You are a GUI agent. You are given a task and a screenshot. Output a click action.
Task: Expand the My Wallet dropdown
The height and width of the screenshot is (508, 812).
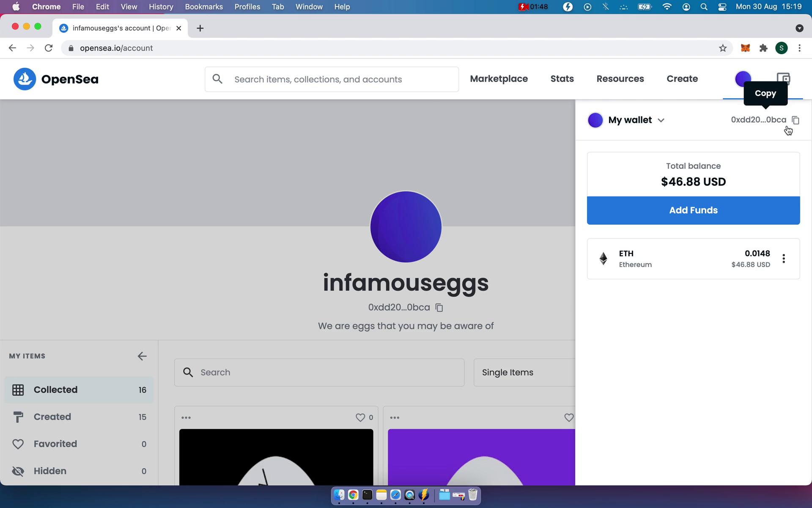point(661,120)
